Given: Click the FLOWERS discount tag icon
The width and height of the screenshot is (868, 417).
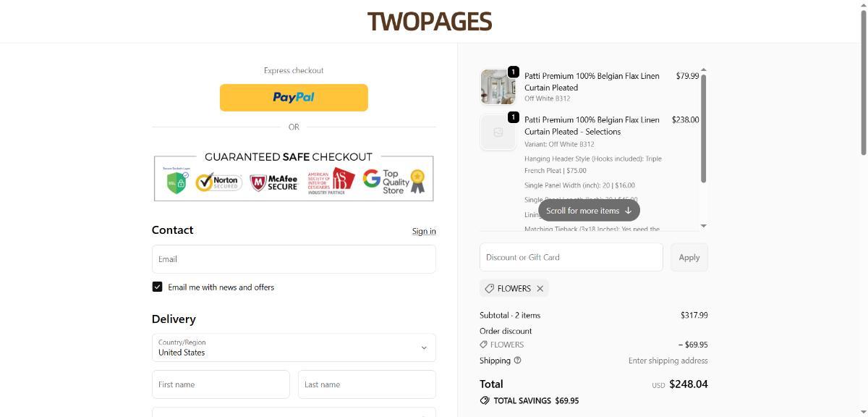Looking at the screenshot, I should [490, 289].
